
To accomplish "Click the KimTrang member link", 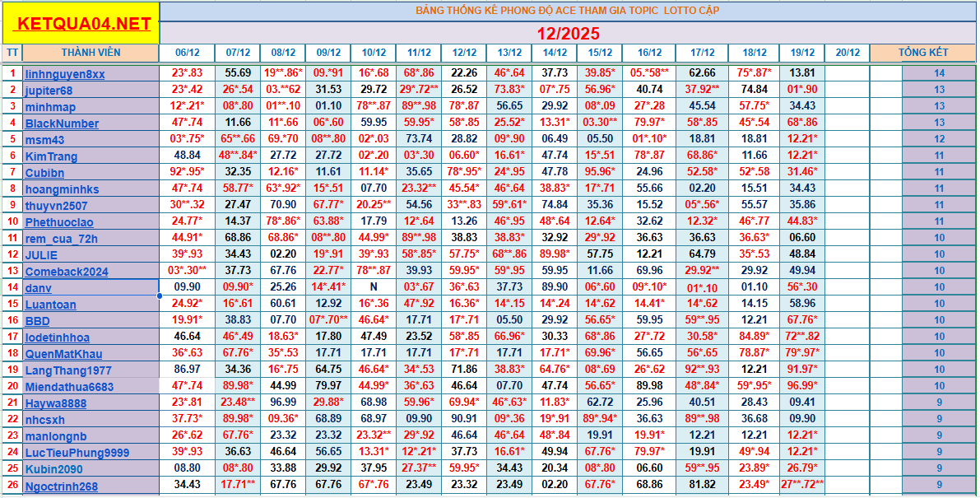I will [x=51, y=156].
